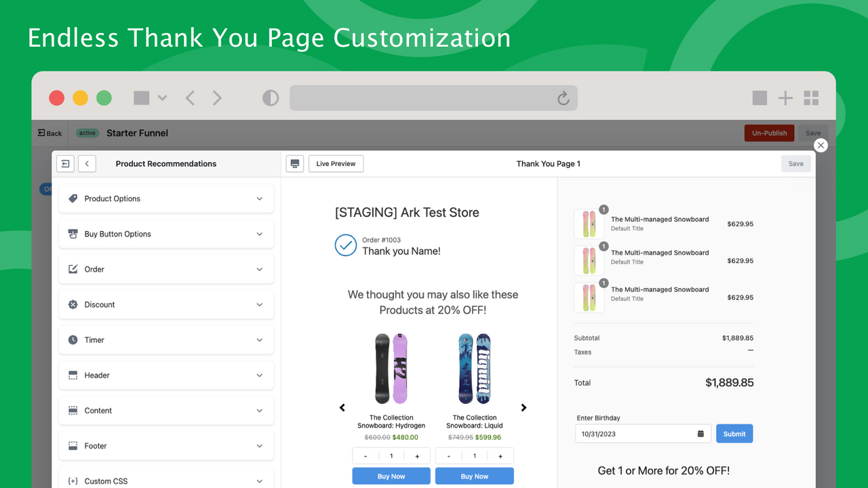This screenshot has width=868, height=488.
Task: Click the Un-Publish button
Action: click(769, 133)
